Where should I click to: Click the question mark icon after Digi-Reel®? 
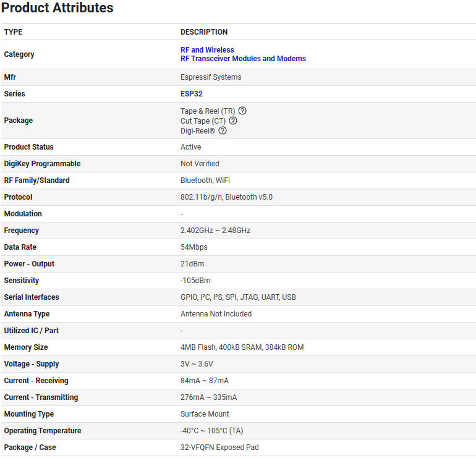(223, 130)
